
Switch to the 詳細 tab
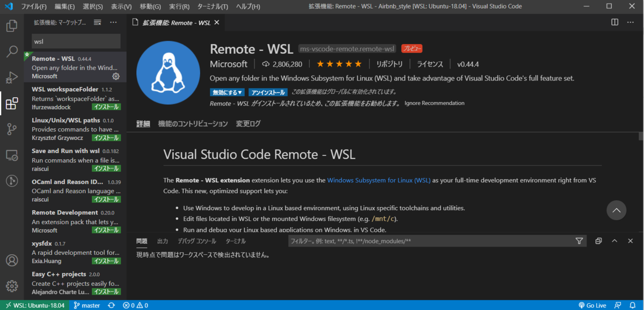tap(143, 124)
